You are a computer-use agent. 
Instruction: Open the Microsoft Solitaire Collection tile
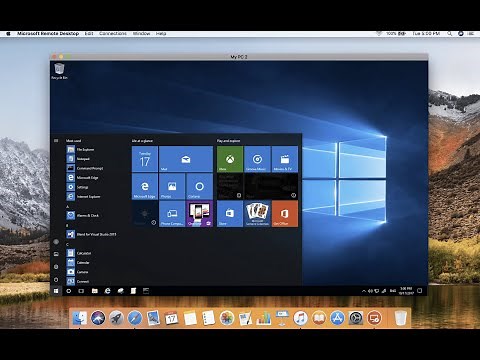(257, 214)
